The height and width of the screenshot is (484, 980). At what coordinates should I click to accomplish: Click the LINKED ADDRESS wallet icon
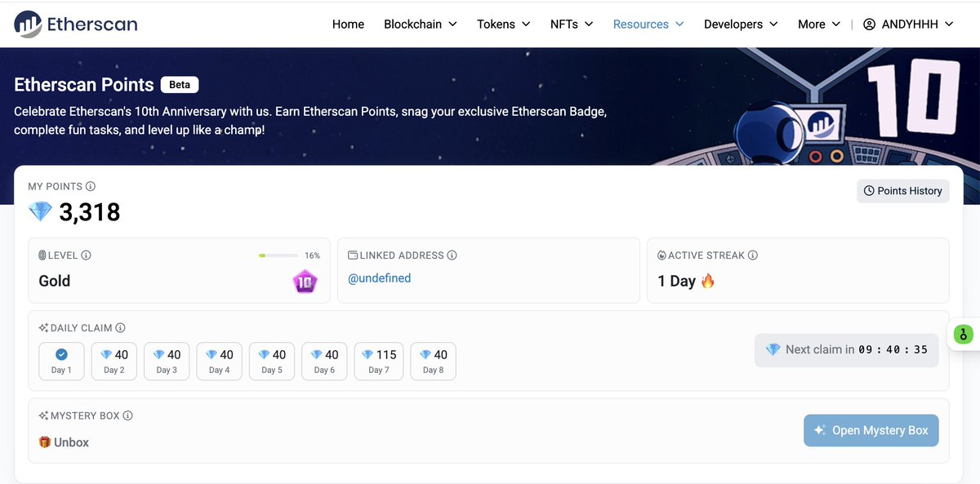coord(353,255)
